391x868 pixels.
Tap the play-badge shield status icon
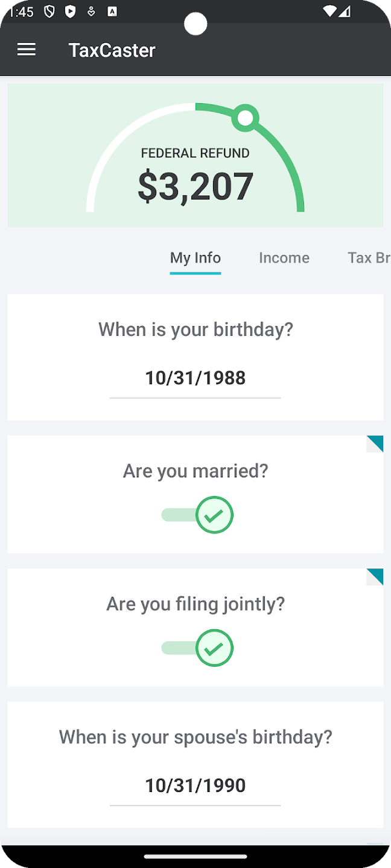click(70, 11)
